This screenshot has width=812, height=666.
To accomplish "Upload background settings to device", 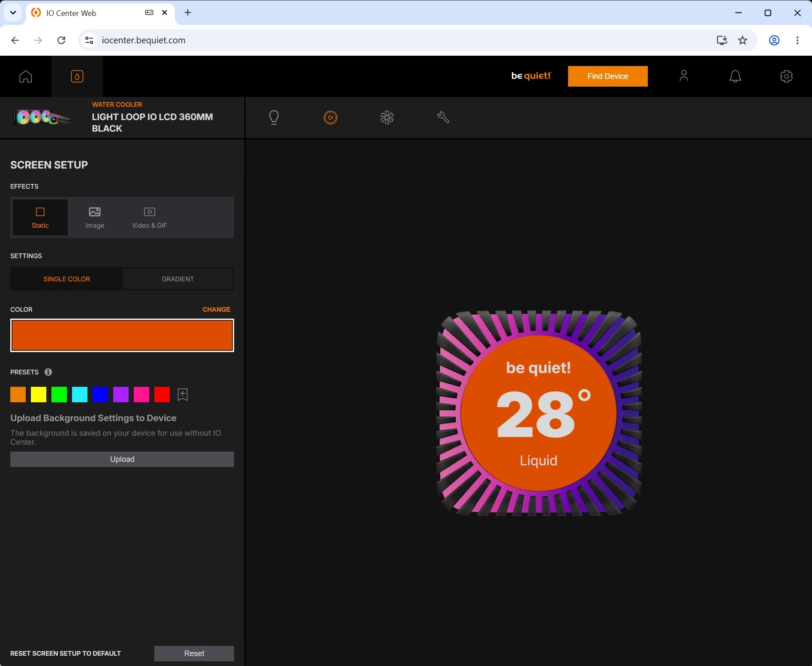I will [122, 459].
